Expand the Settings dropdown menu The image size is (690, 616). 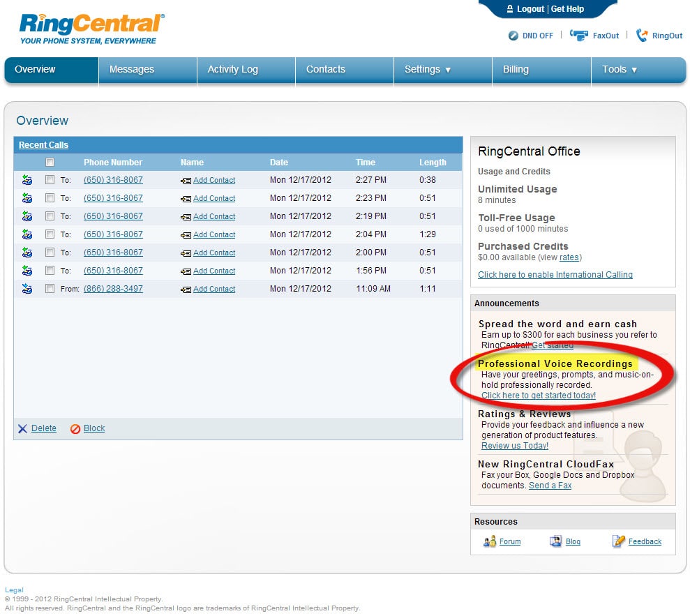pyautogui.click(x=428, y=70)
